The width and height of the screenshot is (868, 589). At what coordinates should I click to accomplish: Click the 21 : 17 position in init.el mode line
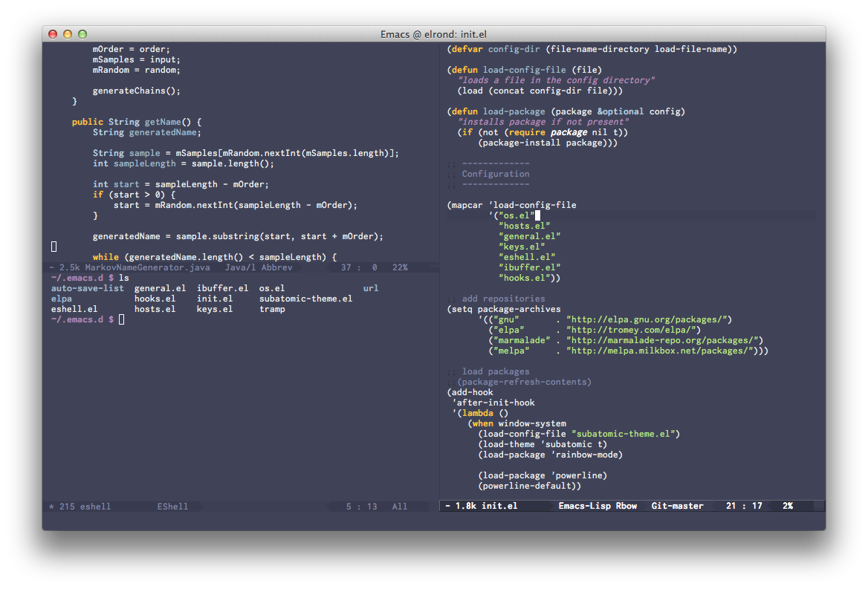point(744,506)
